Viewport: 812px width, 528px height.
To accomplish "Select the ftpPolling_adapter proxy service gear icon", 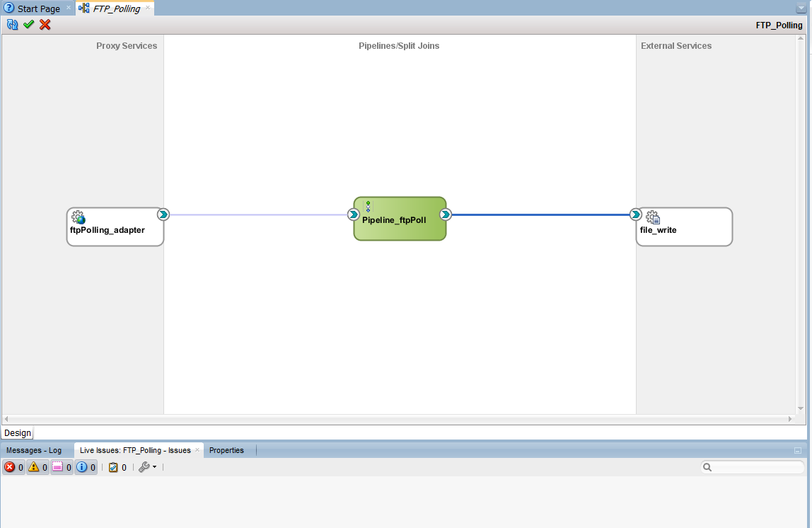I will pos(79,217).
